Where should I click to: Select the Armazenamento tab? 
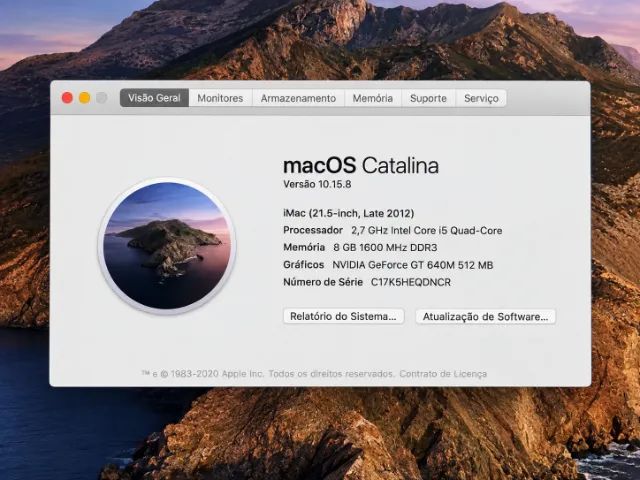[x=298, y=98]
